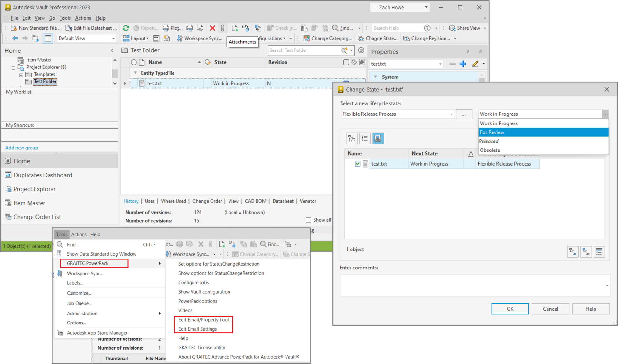Screen dimensions: 618x364
Task: Open the Layout dropdown in the toolbar
Action: [x=136, y=38]
